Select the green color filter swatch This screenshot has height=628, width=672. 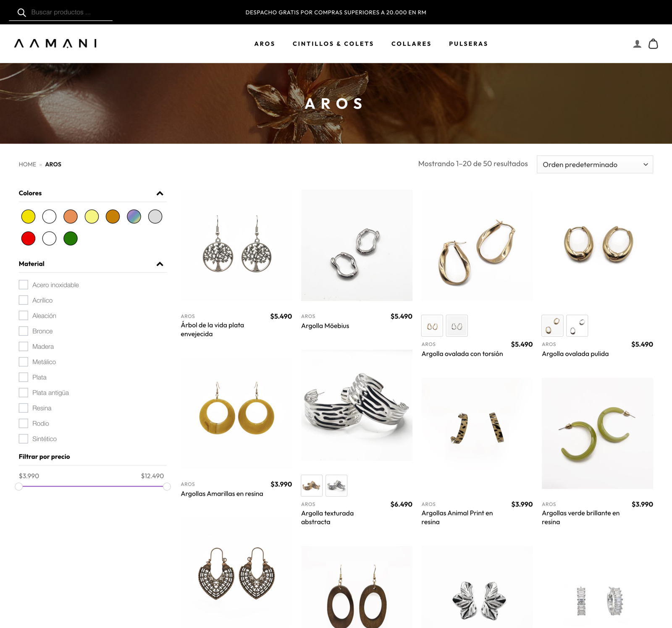click(71, 238)
